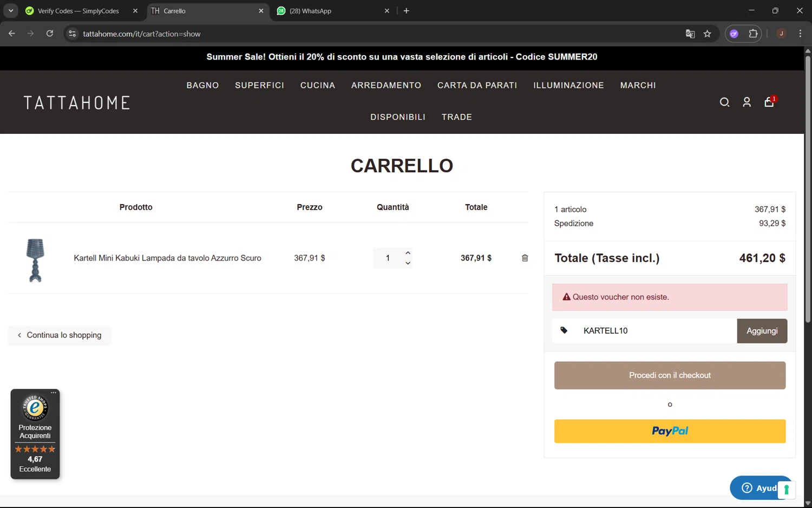Open the user account icon
The image size is (812, 508).
(746, 102)
